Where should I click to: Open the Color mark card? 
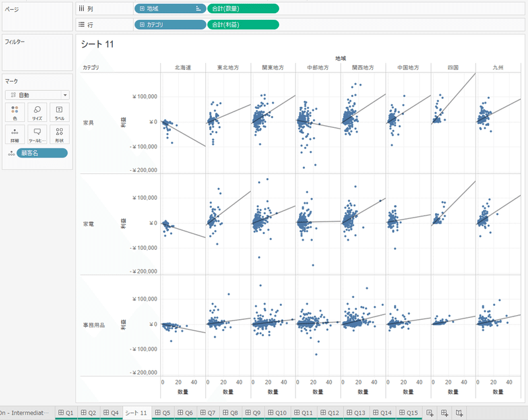pos(15,112)
